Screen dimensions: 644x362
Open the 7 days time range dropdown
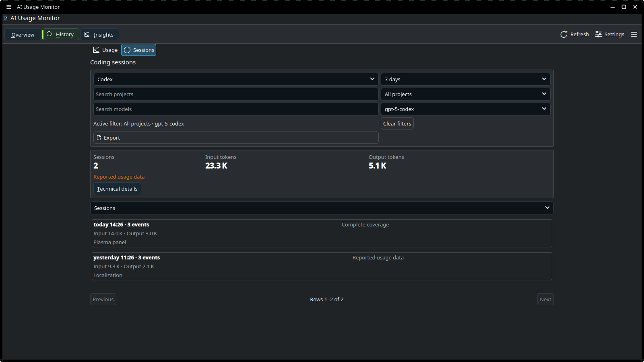tap(466, 79)
